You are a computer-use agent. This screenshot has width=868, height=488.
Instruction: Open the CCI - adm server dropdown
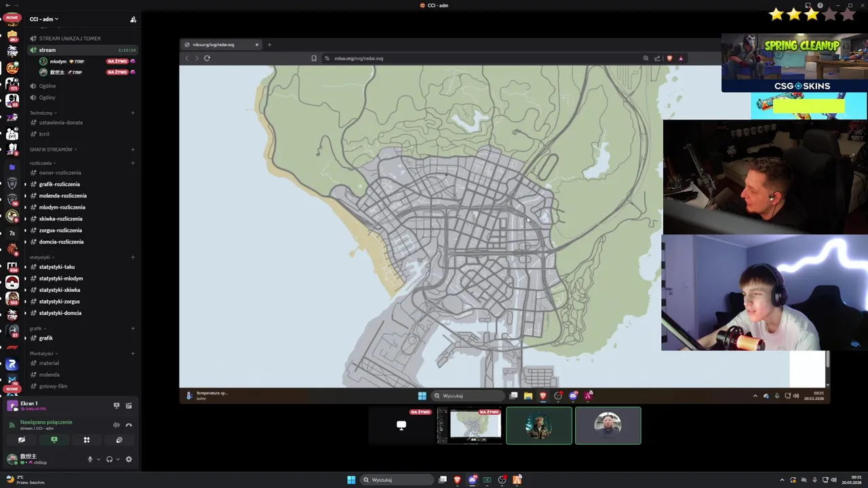point(44,19)
